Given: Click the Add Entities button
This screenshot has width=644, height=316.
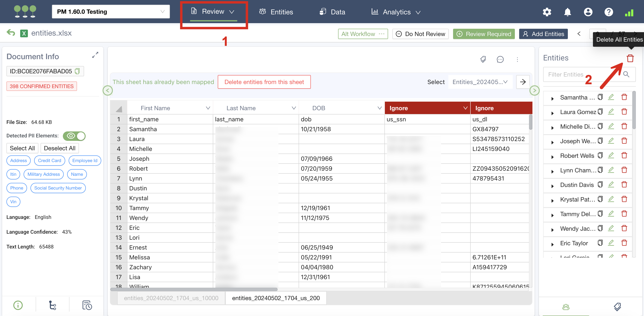Looking at the screenshot, I should pyautogui.click(x=543, y=34).
